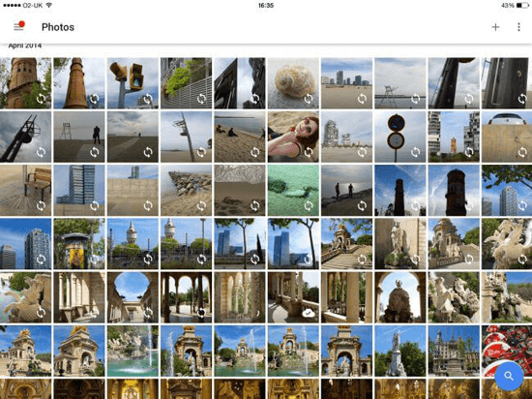This screenshot has height=399, width=532.
Task: Open the statue in wall niche photo
Action: [x=400, y=243]
